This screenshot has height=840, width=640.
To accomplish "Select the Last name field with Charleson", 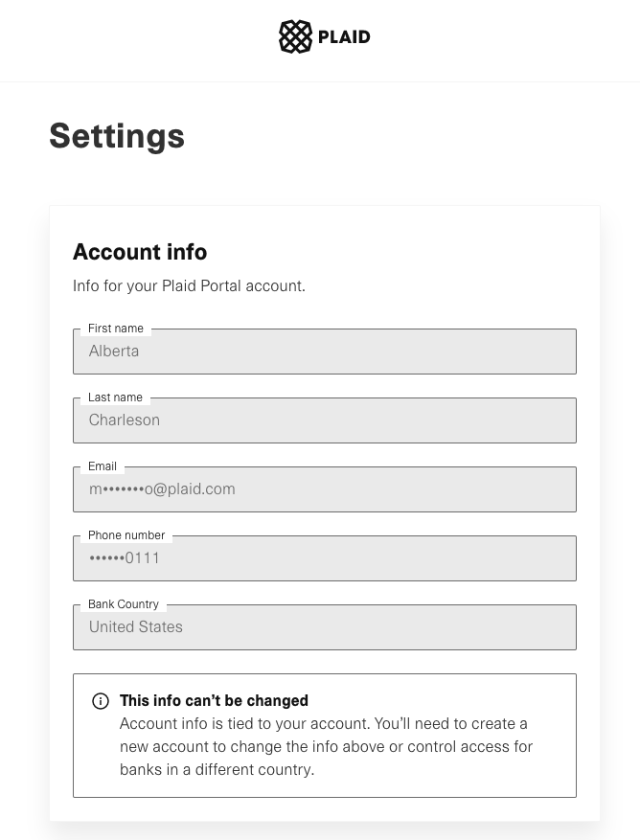I will click(324, 420).
